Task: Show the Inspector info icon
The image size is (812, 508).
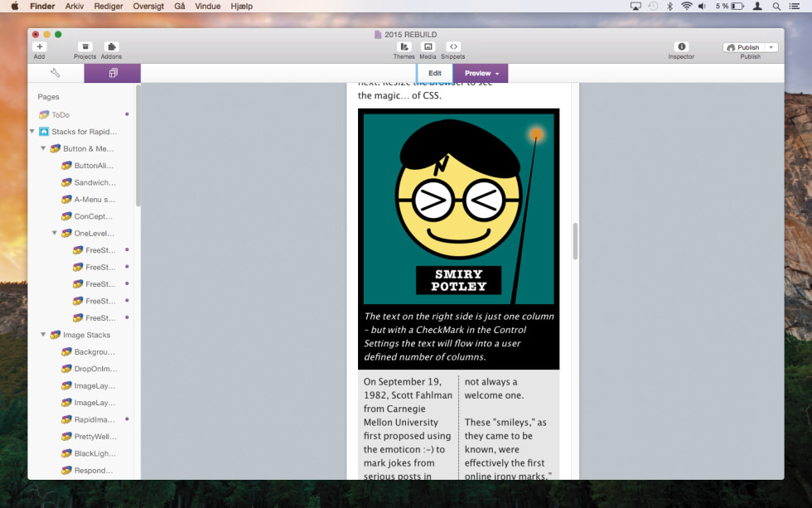Action: pyautogui.click(x=681, y=46)
